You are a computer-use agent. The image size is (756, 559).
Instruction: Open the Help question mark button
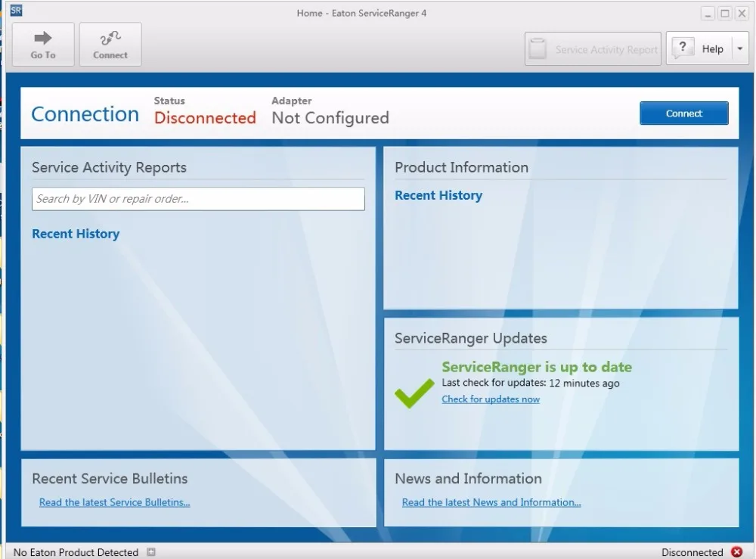point(699,48)
